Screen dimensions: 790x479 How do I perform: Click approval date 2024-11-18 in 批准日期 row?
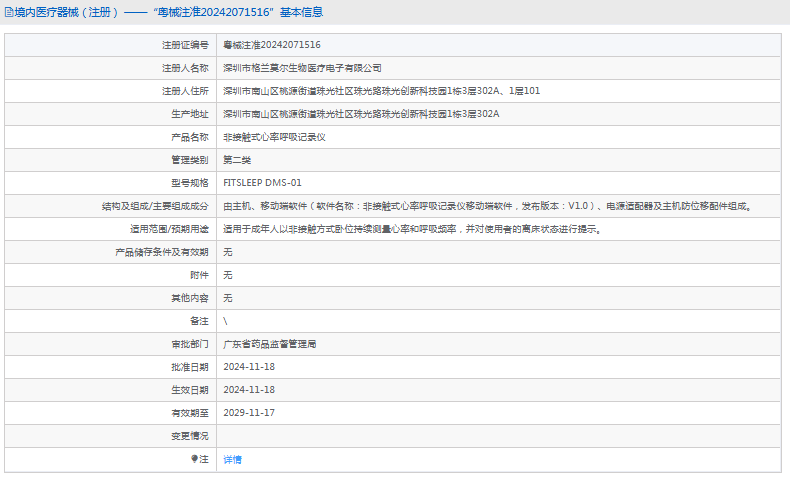249,367
